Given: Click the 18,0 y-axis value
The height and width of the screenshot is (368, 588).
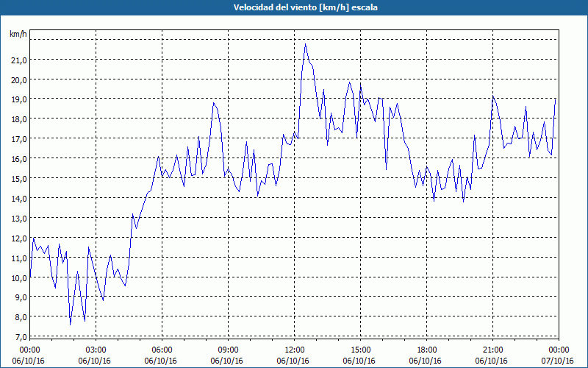Looking at the screenshot, I should coord(19,119).
